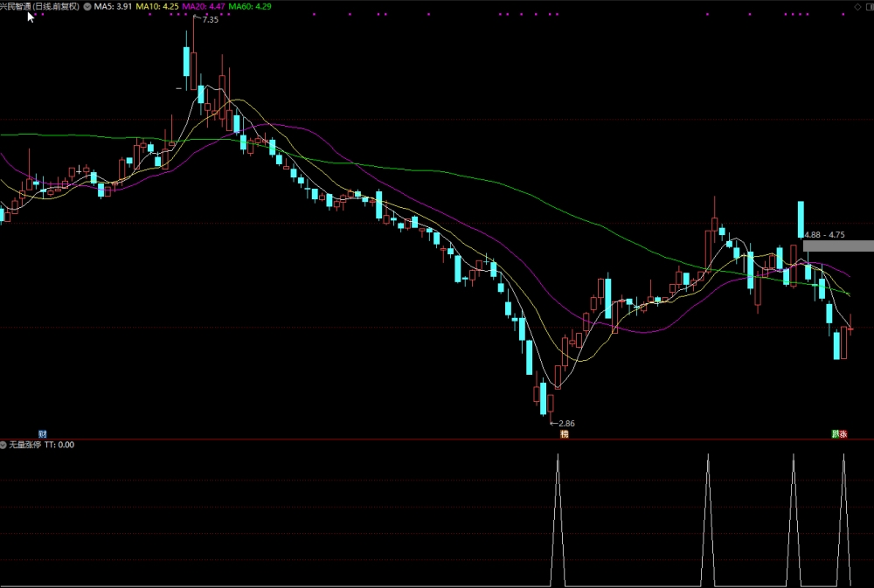Select the MA60: 4.29 indicator label
Screen dimensions: 874x588
coord(250,7)
